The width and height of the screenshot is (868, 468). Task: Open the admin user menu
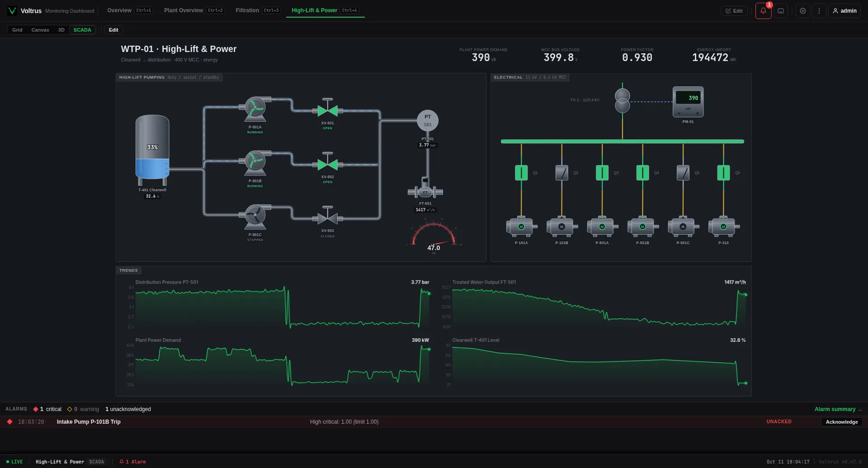click(x=844, y=11)
